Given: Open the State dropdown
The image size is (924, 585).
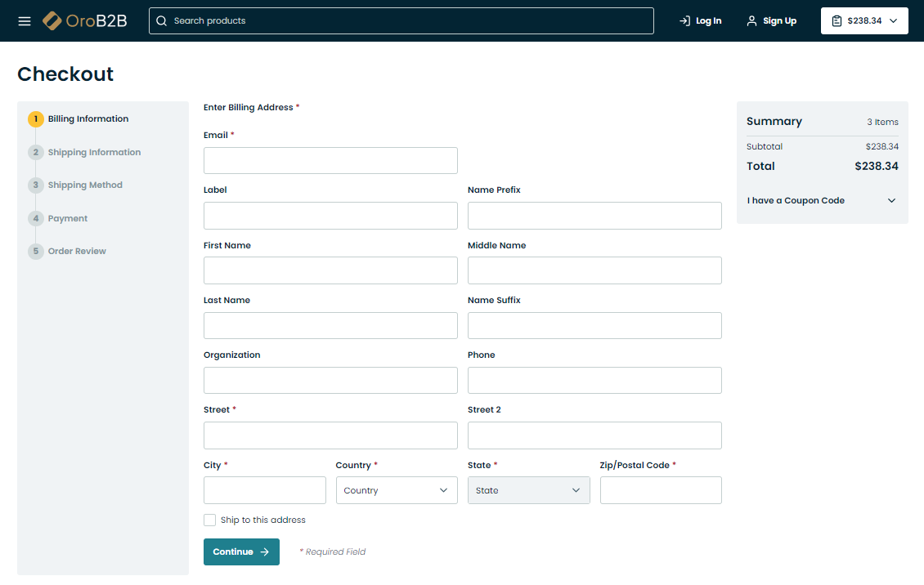Looking at the screenshot, I should (528, 490).
